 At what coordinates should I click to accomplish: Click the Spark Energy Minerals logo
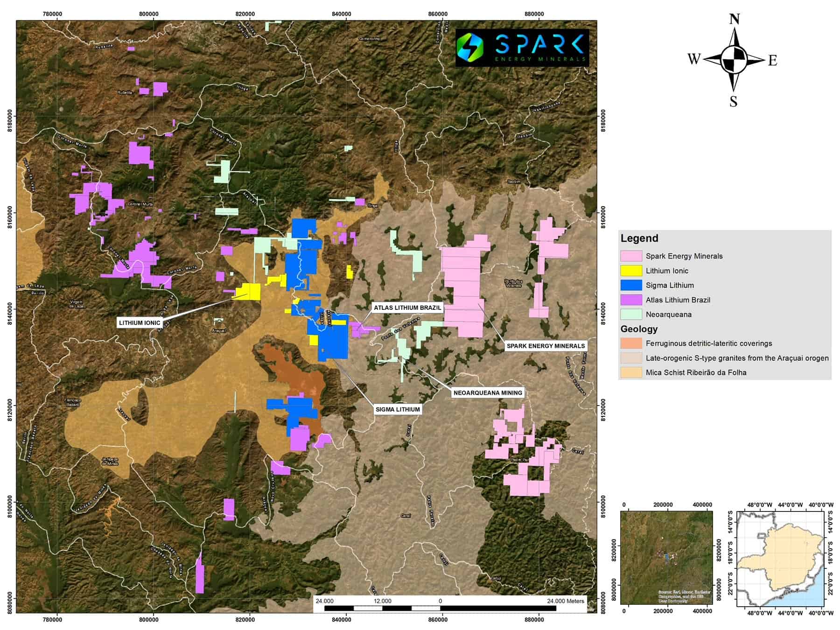(522, 48)
